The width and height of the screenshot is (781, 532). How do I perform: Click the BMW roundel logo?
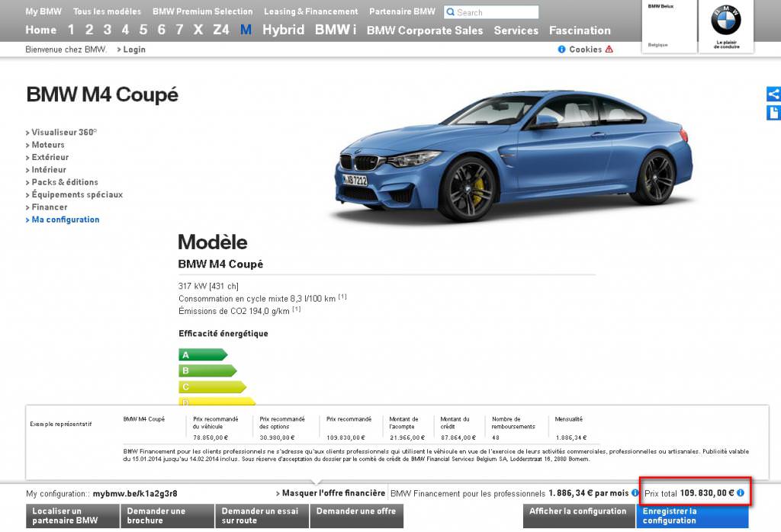[x=726, y=20]
